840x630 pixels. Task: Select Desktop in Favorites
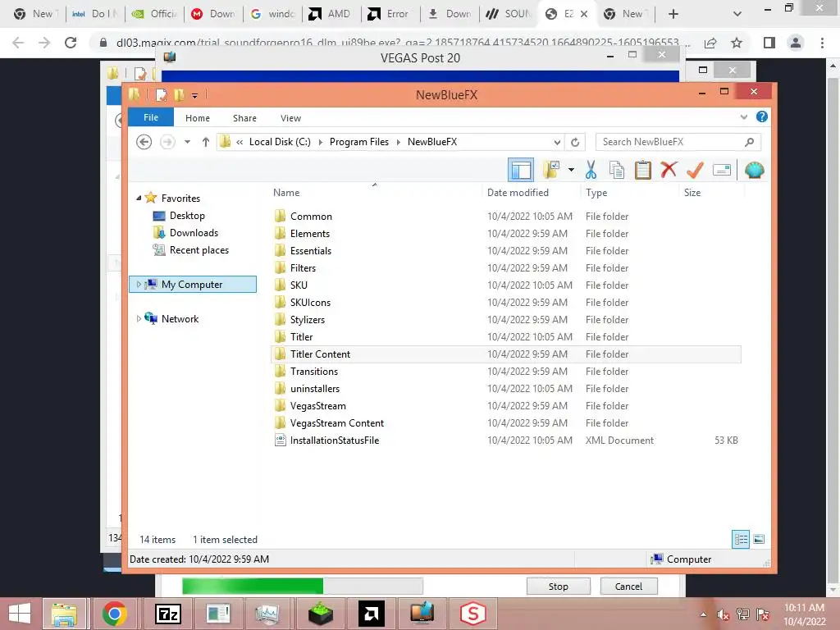(x=187, y=216)
